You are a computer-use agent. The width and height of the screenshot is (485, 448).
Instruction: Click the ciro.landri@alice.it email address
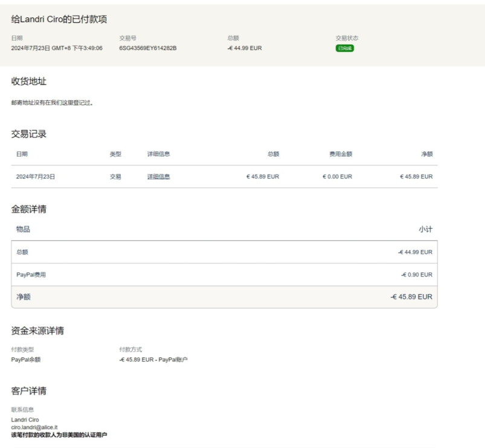[34, 427]
